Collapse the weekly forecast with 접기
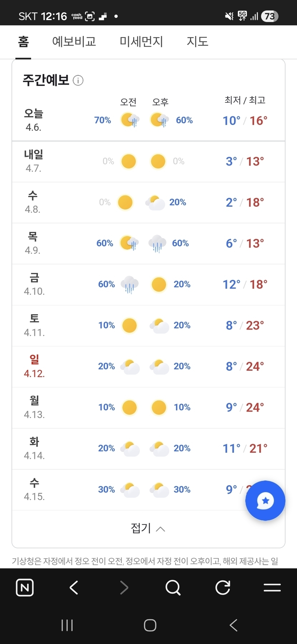 pos(148,528)
